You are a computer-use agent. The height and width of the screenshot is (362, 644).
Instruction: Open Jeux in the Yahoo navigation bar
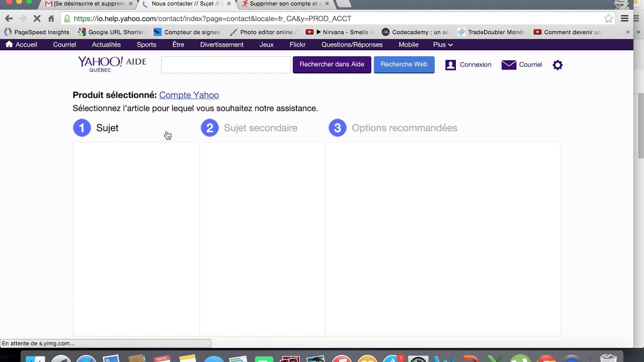click(x=267, y=45)
